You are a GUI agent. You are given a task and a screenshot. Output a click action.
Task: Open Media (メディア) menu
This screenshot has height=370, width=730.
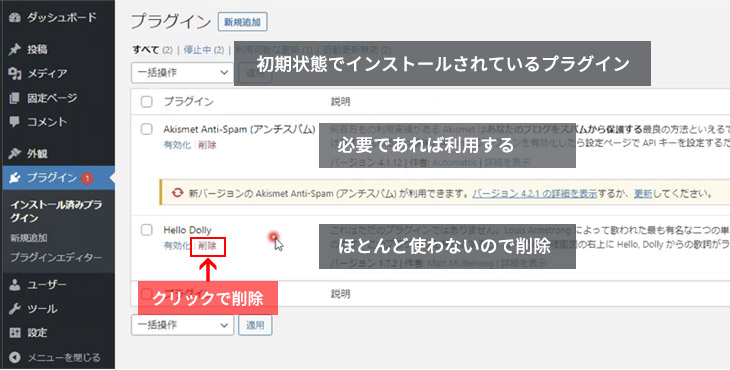click(47, 74)
